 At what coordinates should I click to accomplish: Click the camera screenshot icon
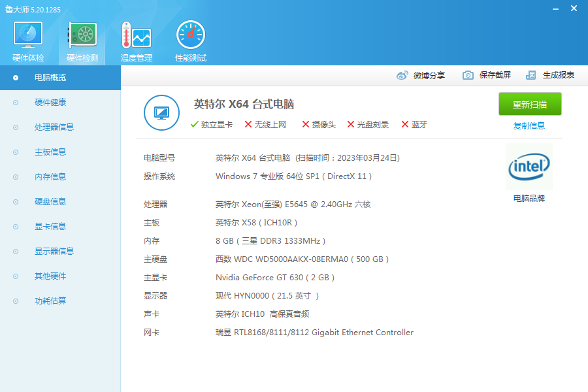pos(468,75)
